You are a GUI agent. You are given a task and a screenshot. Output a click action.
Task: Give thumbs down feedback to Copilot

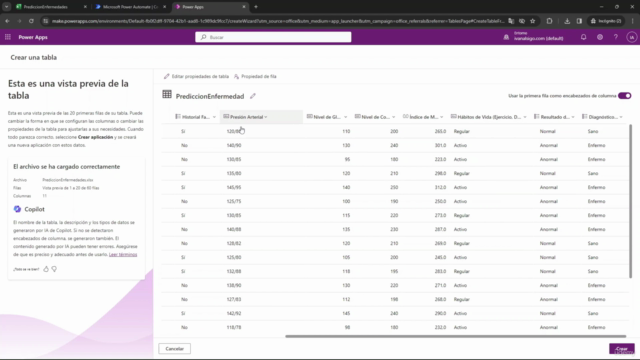54,269
